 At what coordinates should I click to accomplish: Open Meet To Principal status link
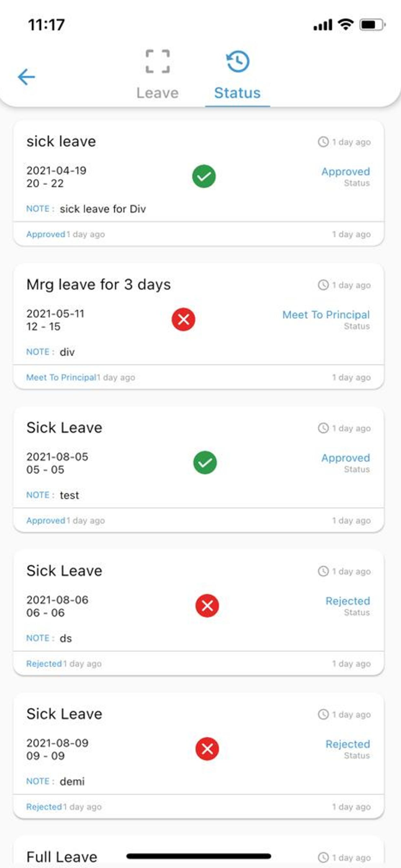(326, 315)
